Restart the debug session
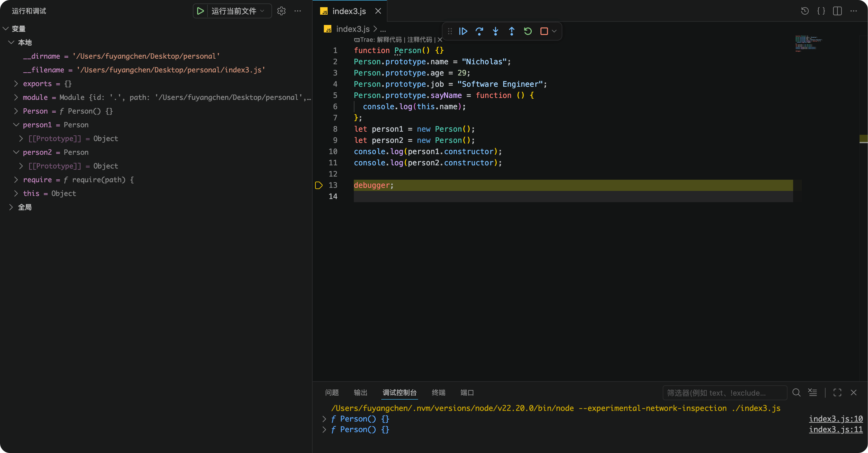The width and height of the screenshot is (868, 453). click(528, 31)
